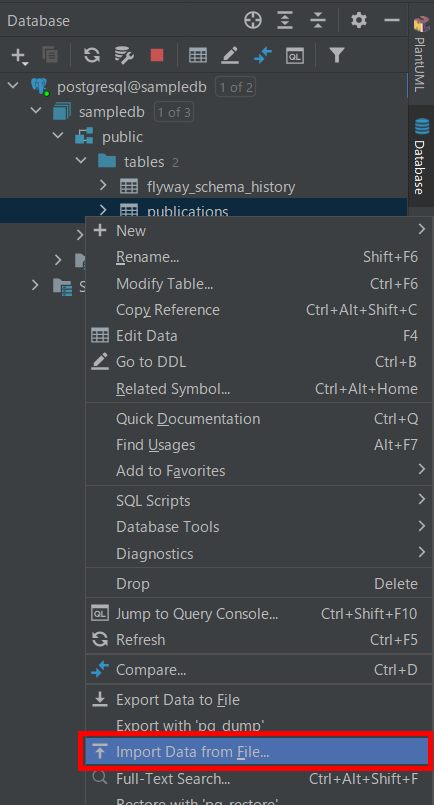434x805 pixels.
Task: Click the filter funnel icon
Action: (x=336, y=55)
